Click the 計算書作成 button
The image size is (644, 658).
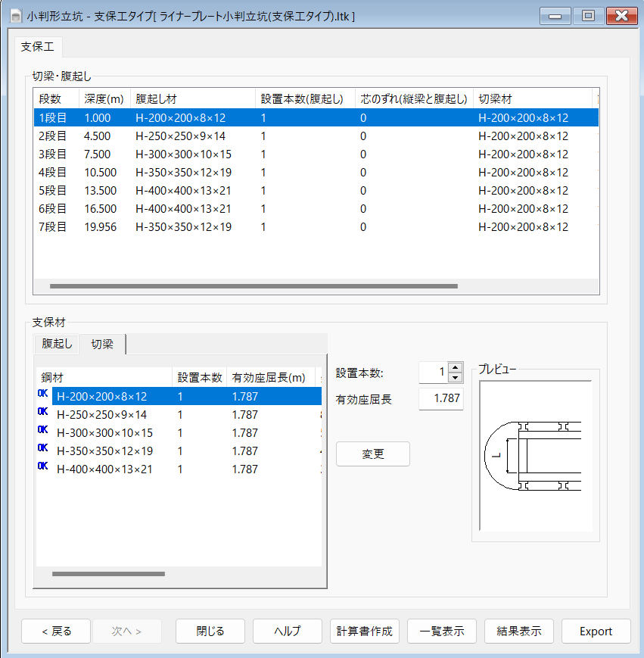pyautogui.click(x=366, y=631)
